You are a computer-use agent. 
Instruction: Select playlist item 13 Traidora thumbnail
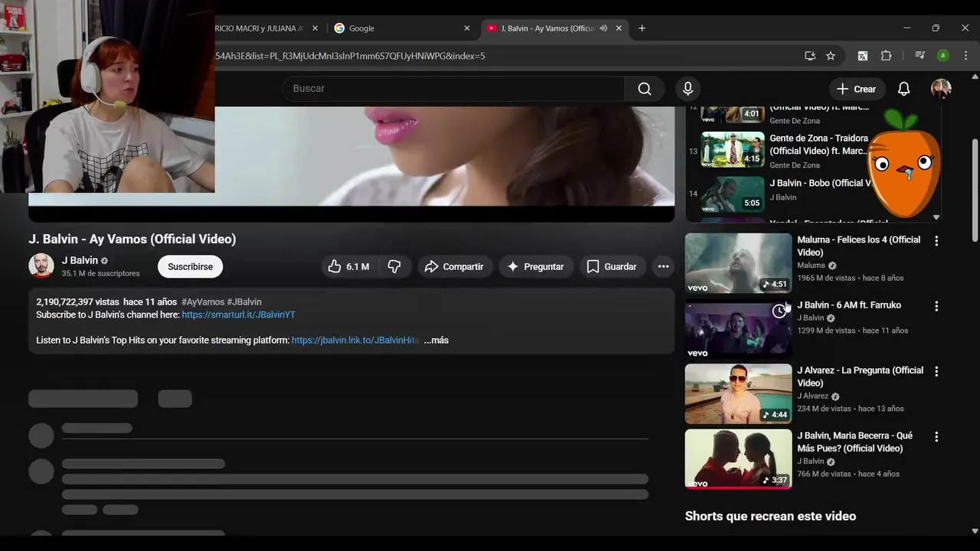click(733, 150)
